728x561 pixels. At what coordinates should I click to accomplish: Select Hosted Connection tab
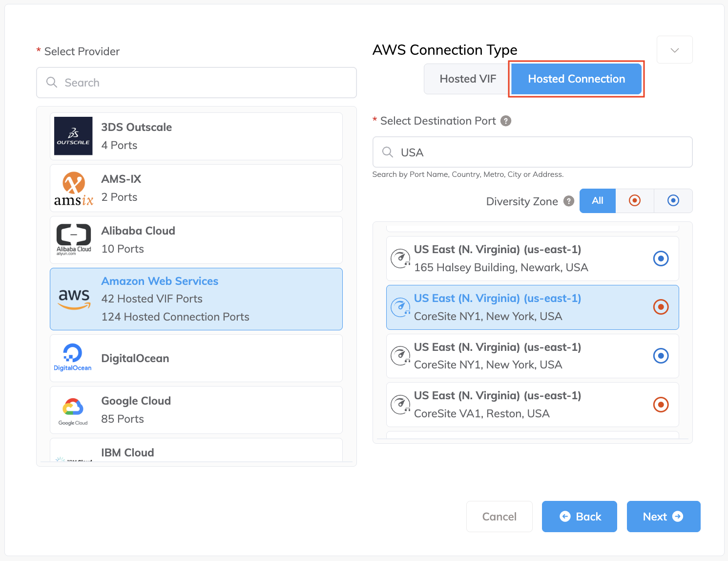(576, 79)
